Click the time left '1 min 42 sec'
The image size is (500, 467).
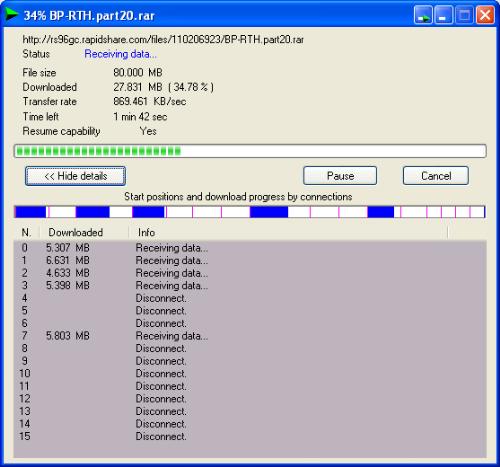(140, 117)
